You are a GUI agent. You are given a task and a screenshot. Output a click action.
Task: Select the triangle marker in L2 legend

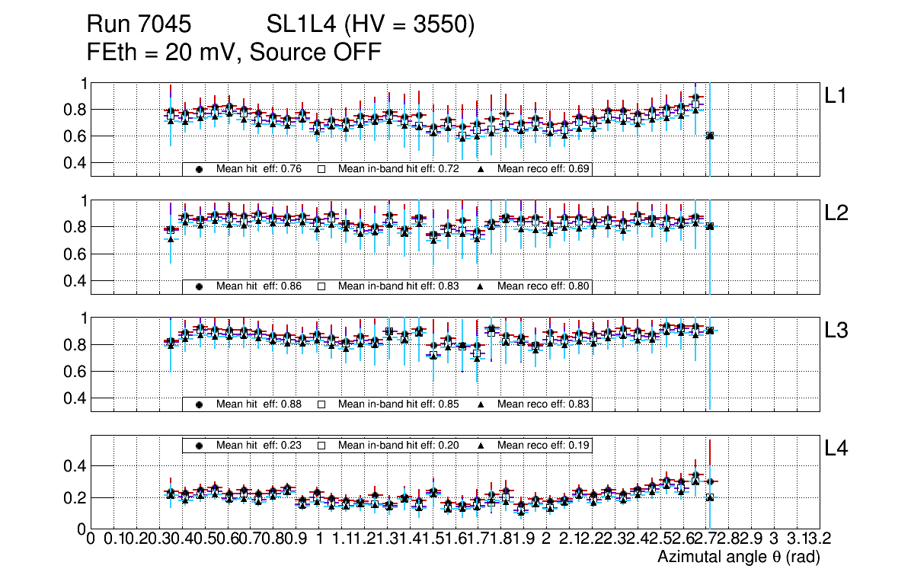tap(481, 286)
